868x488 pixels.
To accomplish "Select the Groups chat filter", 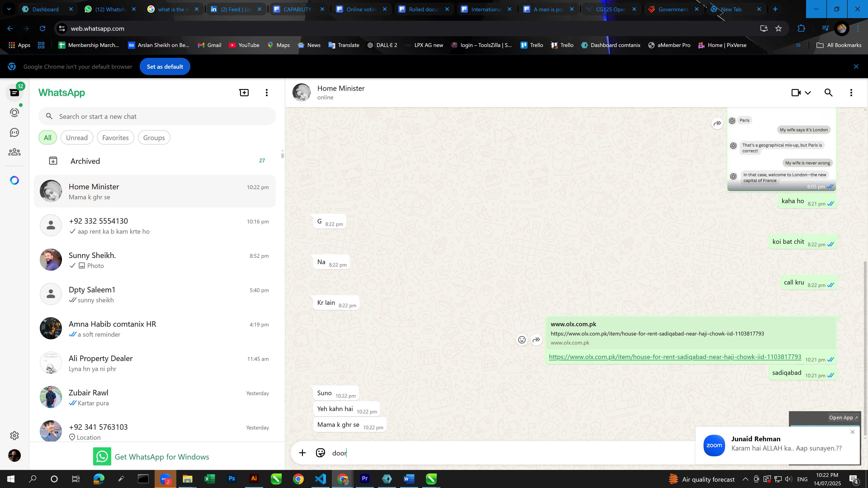I will click(x=154, y=138).
